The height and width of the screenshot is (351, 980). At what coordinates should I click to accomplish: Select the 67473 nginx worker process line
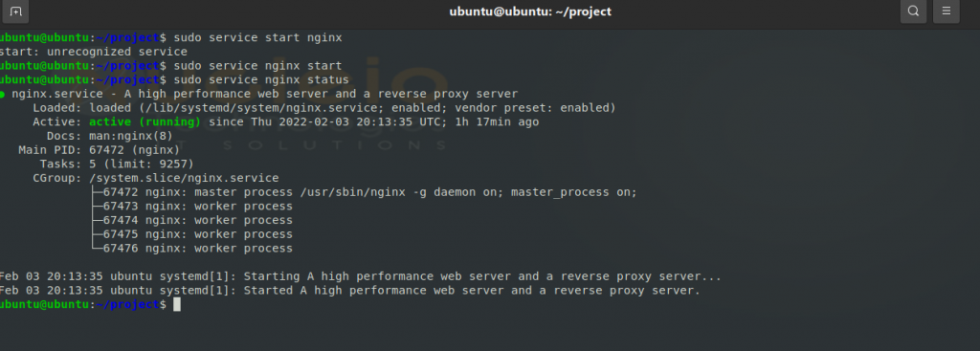pos(197,206)
